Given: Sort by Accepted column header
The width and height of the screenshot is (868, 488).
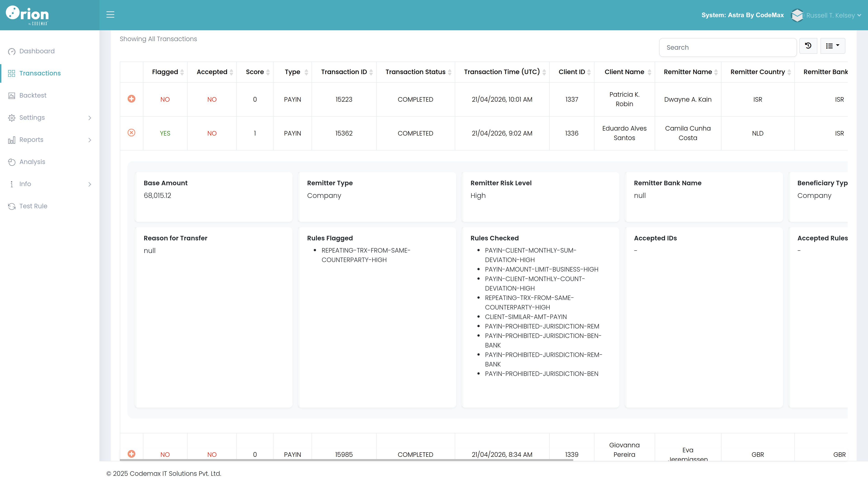Looking at the screenshot, I should click(x=212, y=72).
